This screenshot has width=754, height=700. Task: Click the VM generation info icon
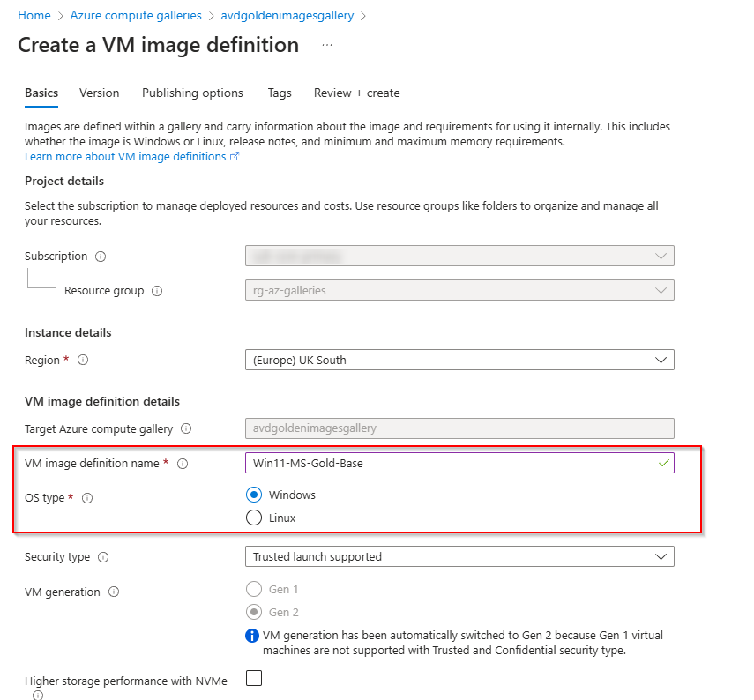click(114, 592)
